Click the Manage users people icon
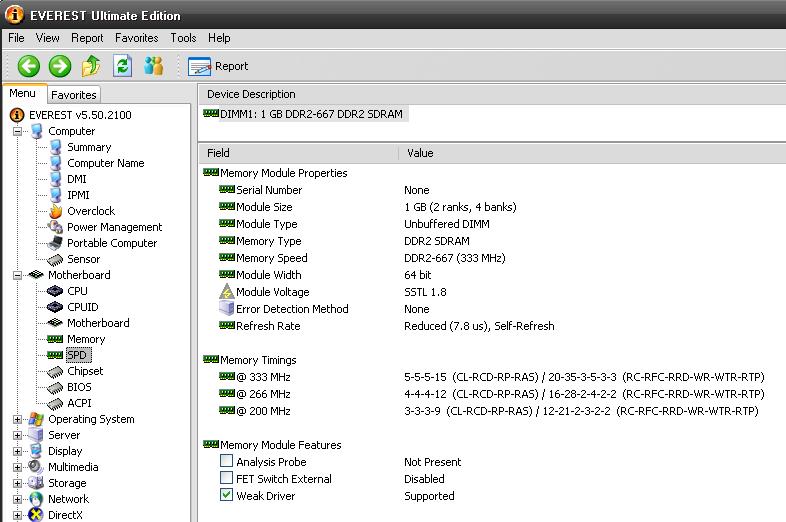 pyautogui.click(x=153, y=66)
